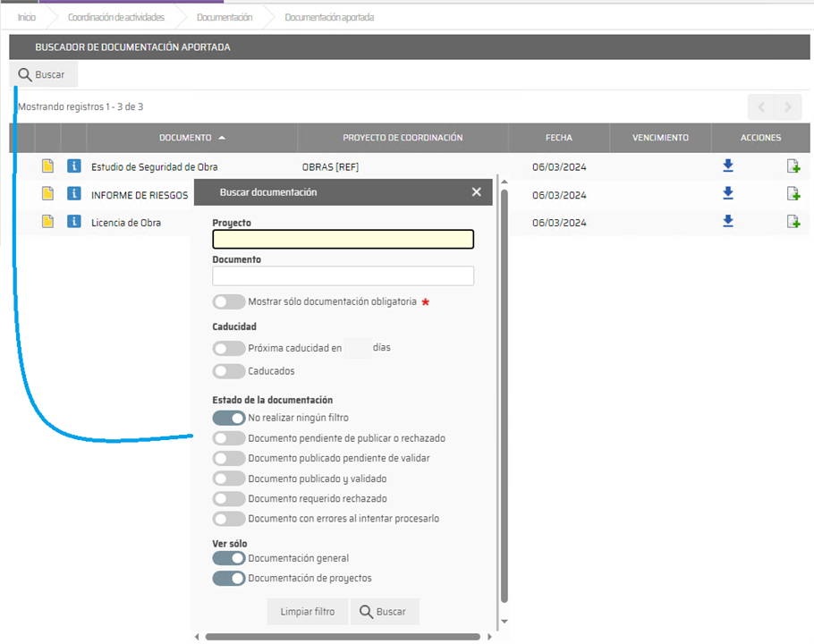Sort by the DOCUMENTO column arrow
Viewport: 814px width, 644px height.
click(x=222, y=138)
